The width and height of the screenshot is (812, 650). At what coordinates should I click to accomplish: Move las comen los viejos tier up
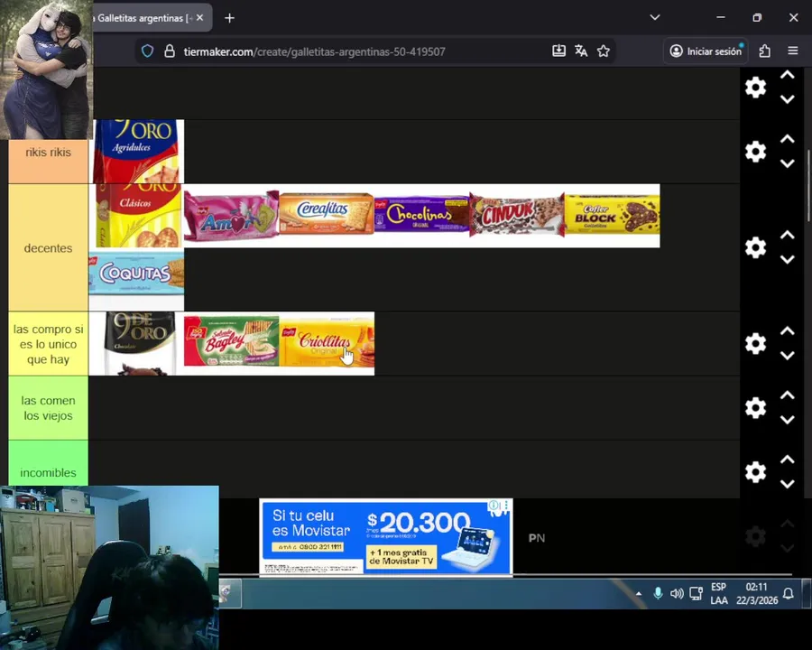point(787,395)
